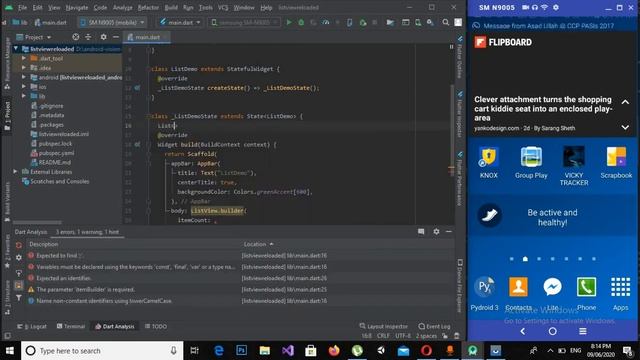Open Scrapbook app on the phone

tap(616, 162)
